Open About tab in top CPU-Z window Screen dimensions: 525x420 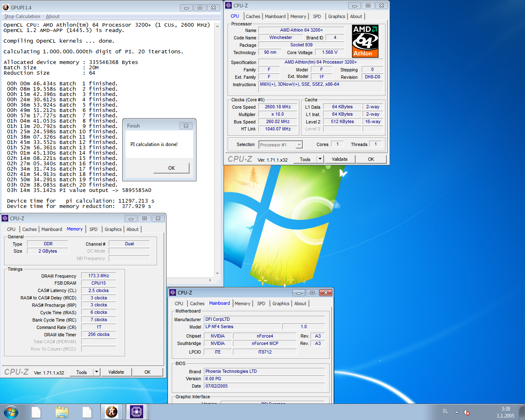pos(356,16)
